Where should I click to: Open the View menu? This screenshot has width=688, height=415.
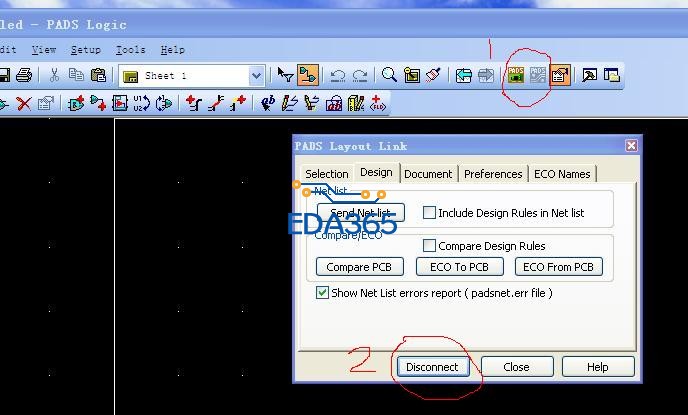44,50
